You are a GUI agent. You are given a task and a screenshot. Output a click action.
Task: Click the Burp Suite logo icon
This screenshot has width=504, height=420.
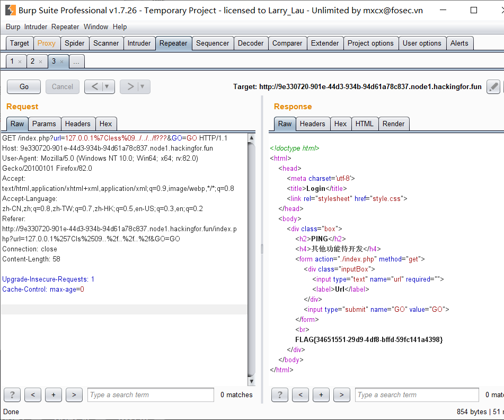click(10, 10)
